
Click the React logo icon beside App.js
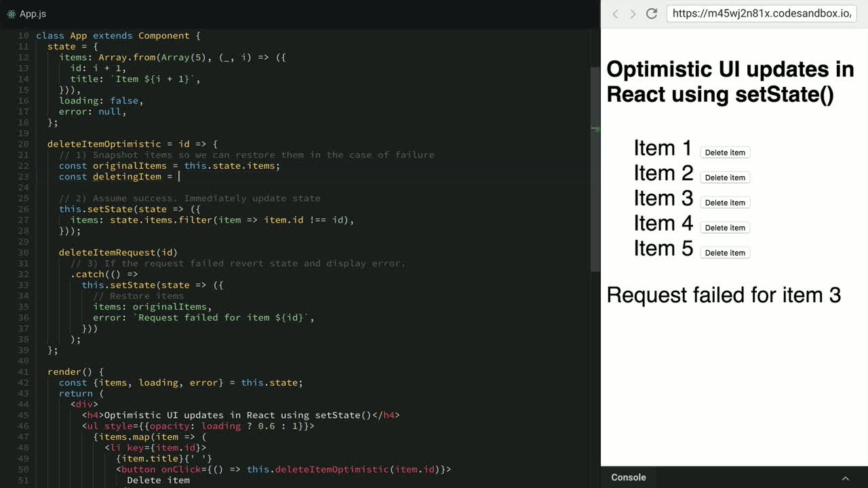click(x=11, y=14)
